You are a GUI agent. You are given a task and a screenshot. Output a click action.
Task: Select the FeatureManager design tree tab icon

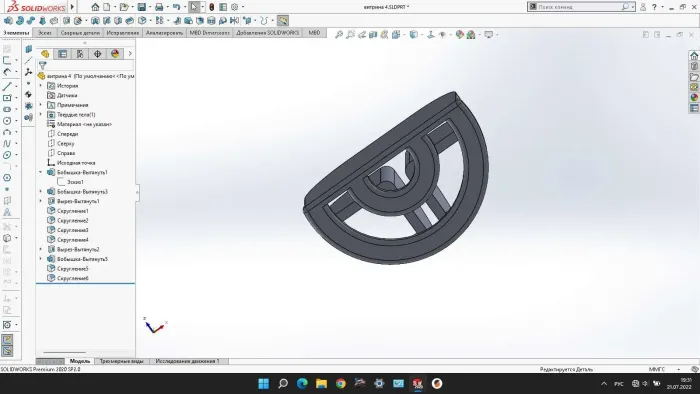tap(45, 54)
